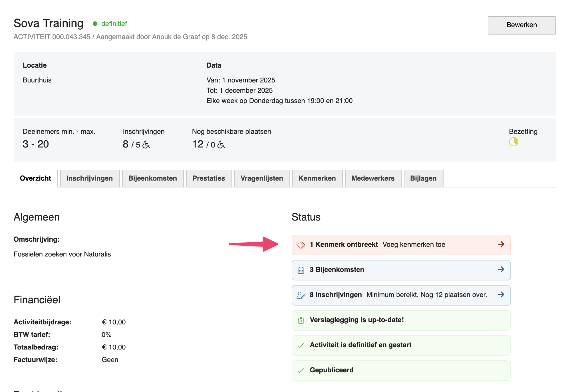Open Kenmerk ontbreekt via the red arrow
Screen dimensions: 568x392
[x=501, y=244]
